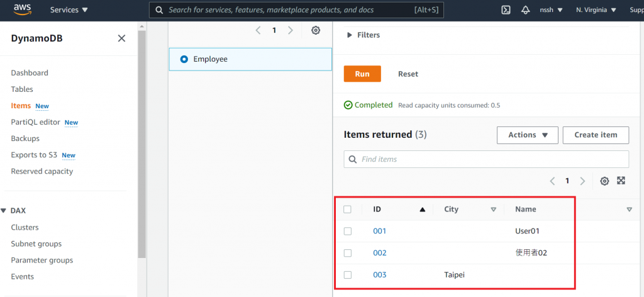The image size is (644, 297).
Task: Open item 003 link
Action: (x=379, y=275)
